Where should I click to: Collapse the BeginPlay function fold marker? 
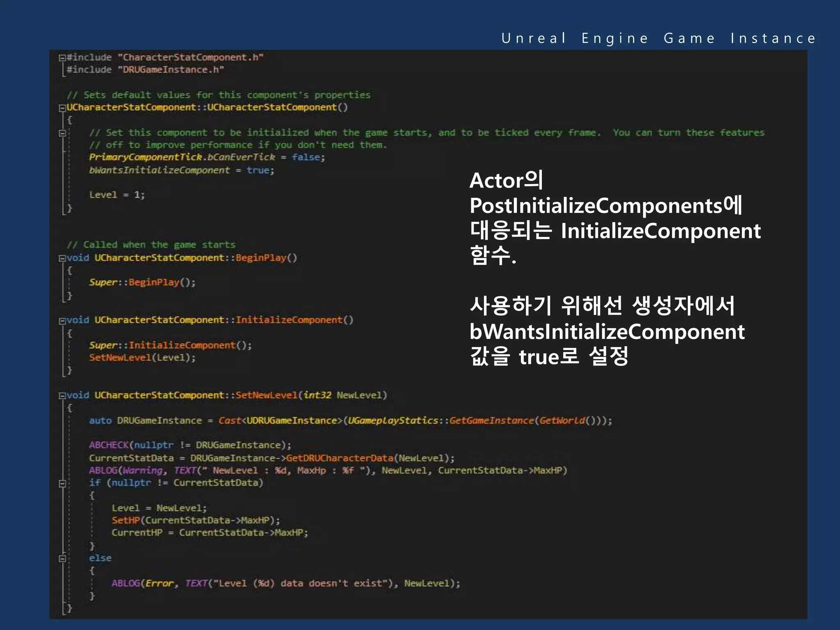pos(62,258)
